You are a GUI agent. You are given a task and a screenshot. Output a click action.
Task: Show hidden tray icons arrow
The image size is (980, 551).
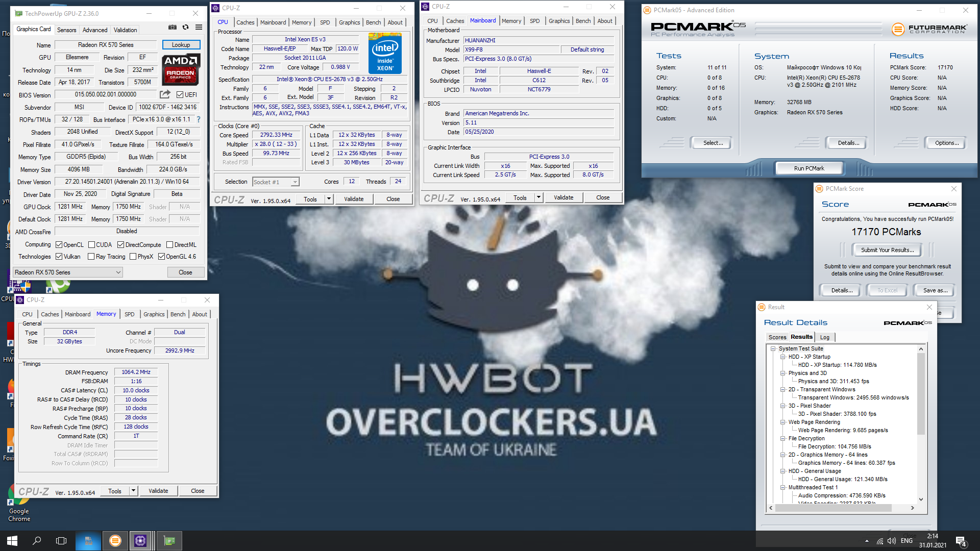tap(867, 541)
